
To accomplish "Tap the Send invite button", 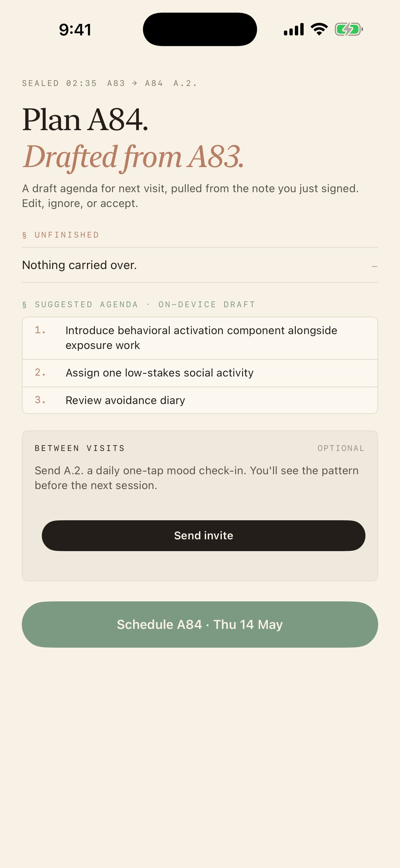I will pos(203,535).
